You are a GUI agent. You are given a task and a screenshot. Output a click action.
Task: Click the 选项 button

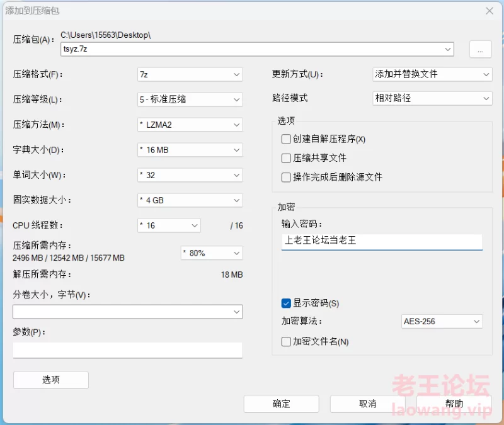[x=51, y=380]
